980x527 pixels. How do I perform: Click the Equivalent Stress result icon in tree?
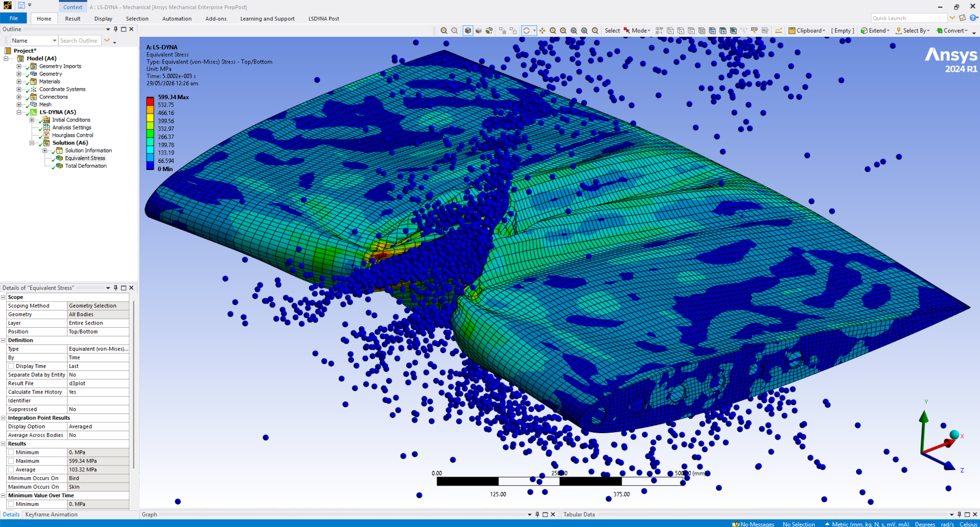[x=59, y=158]
